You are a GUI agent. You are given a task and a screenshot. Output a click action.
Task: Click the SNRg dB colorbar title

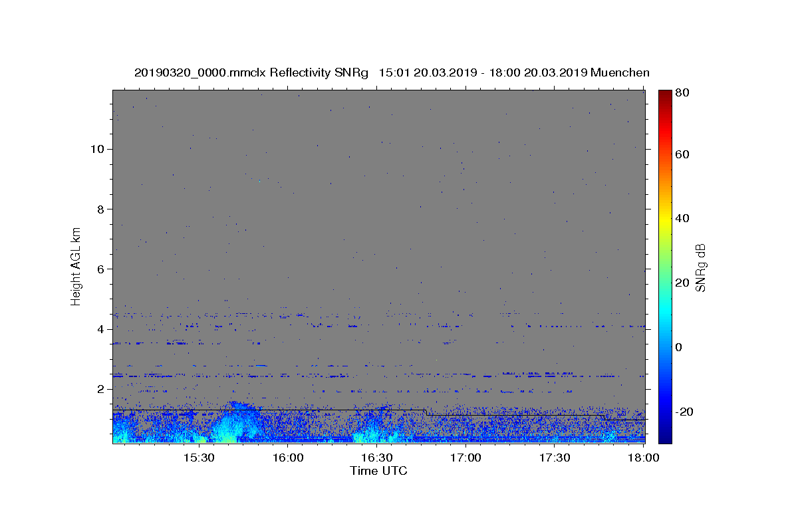701,267
